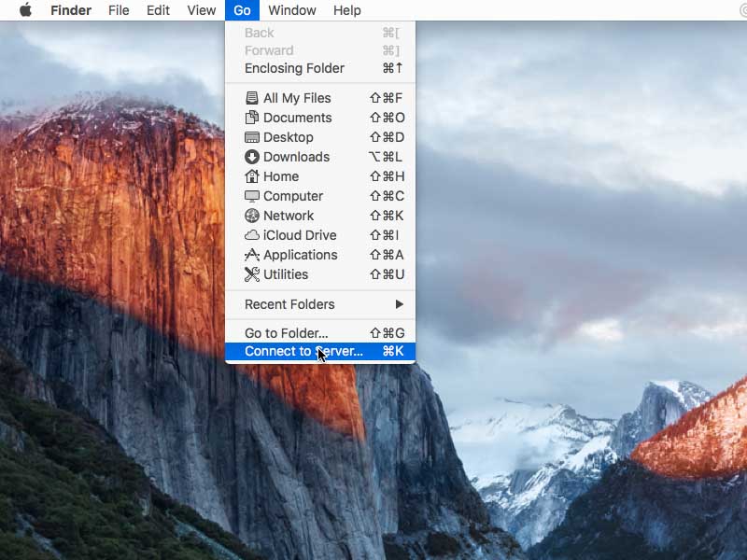Select the Desktop label
This screenshot has height=560, width=747.
289,137
